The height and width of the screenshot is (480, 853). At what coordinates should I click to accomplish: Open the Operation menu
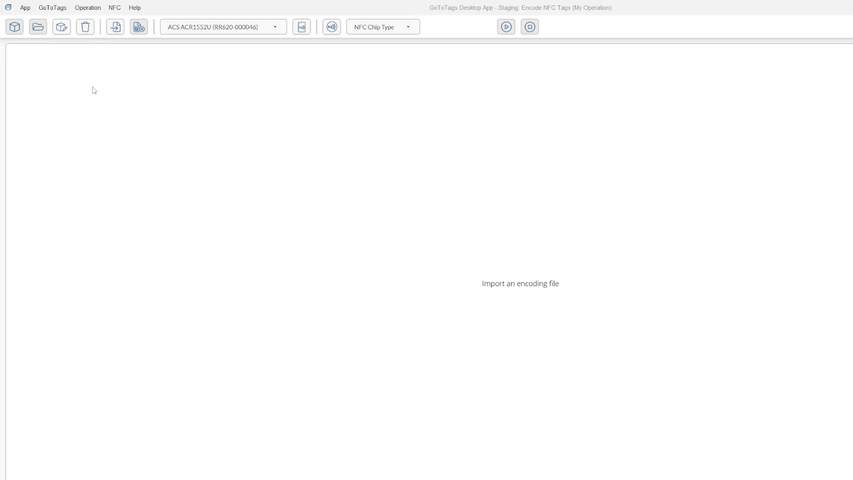pyautogui.click(x=88, y=8)
